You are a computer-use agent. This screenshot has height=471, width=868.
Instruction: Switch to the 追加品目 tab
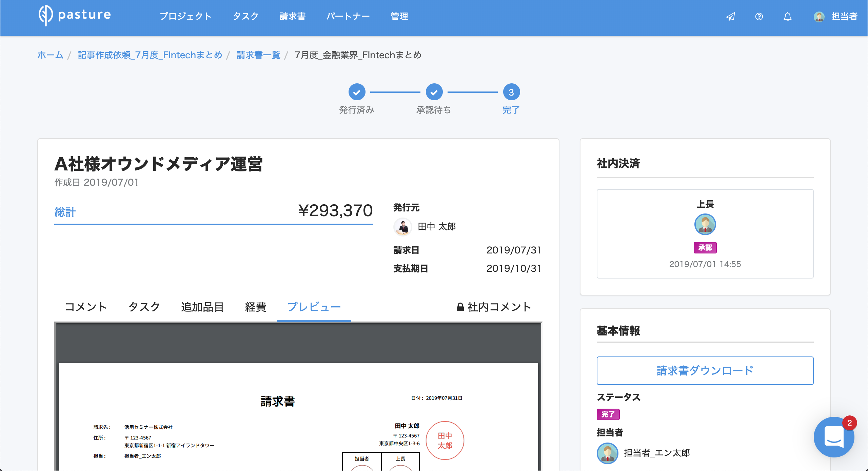click(x=202, y=307)
